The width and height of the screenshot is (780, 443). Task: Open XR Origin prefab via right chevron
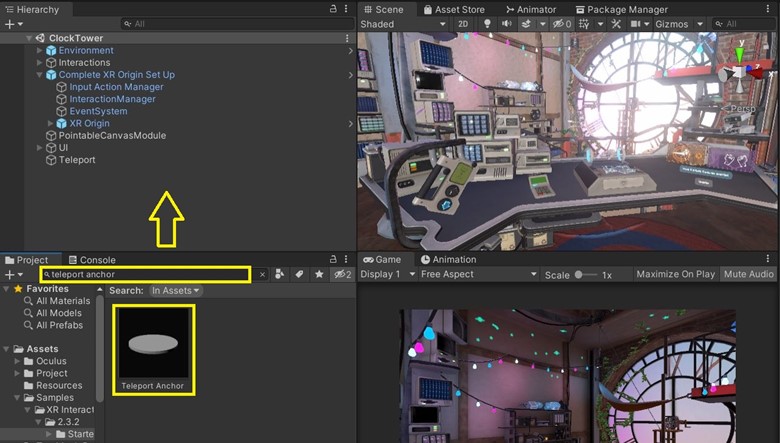[350, 124]
